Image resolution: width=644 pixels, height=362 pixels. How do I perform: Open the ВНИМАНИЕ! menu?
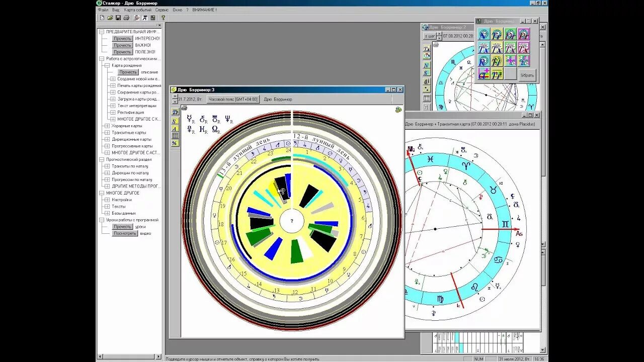[204, 10]
